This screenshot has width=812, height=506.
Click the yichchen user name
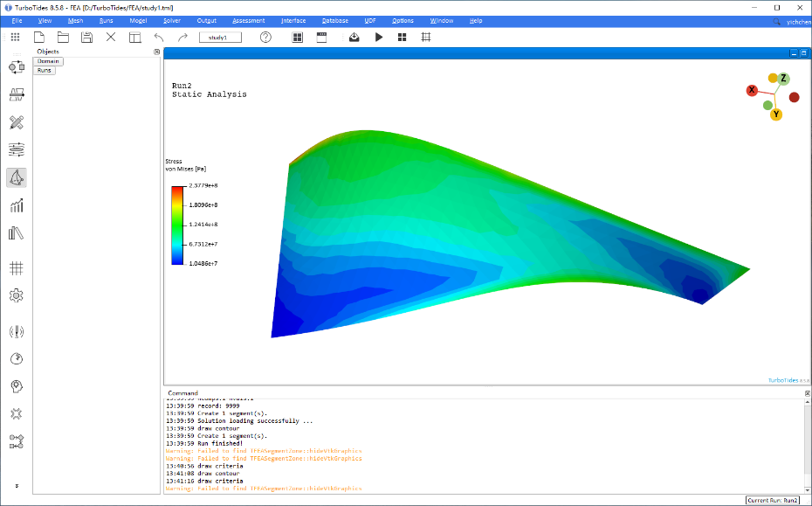(x=799, y=23)
